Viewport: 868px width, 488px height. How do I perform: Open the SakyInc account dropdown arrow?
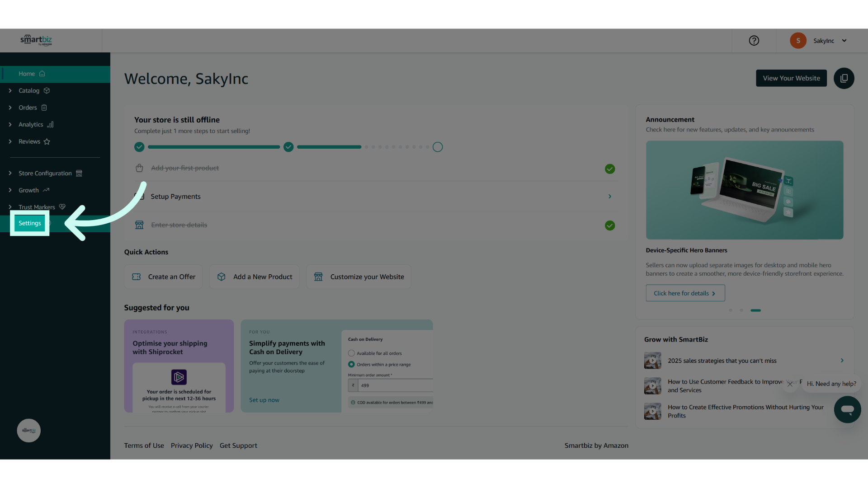point(844,41)
